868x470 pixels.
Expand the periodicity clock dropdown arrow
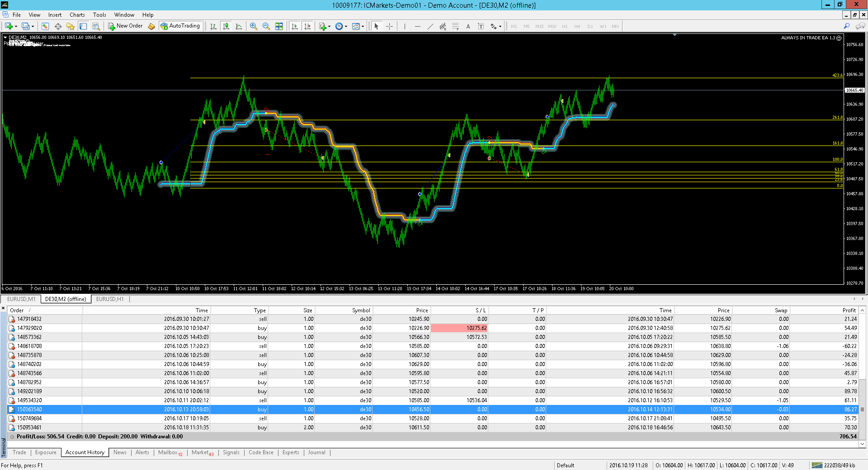pyautogui.click(x=346, y=26)
